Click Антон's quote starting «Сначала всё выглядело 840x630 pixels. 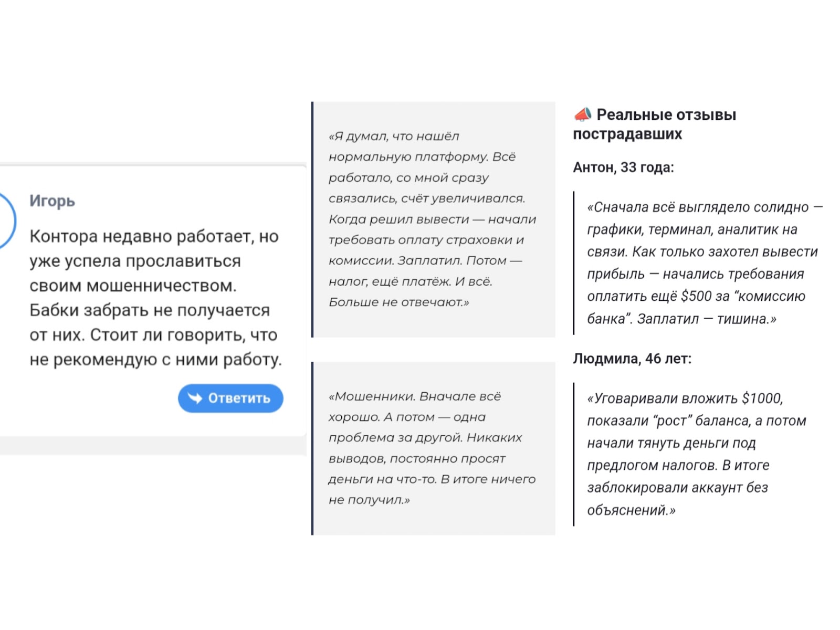pyautogui.click(x=705, y=263)
